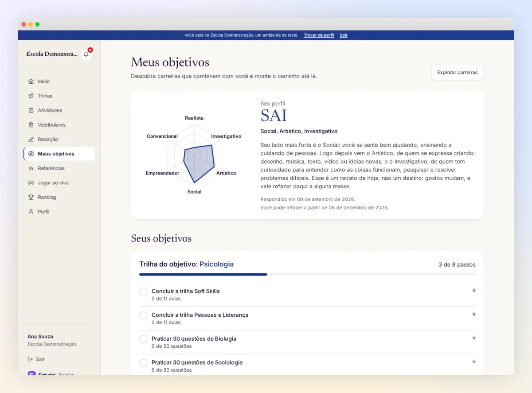Open the notifications bell icon
Image resolution: width=532 pixels, height=393 pixels.
click(86, 54)
